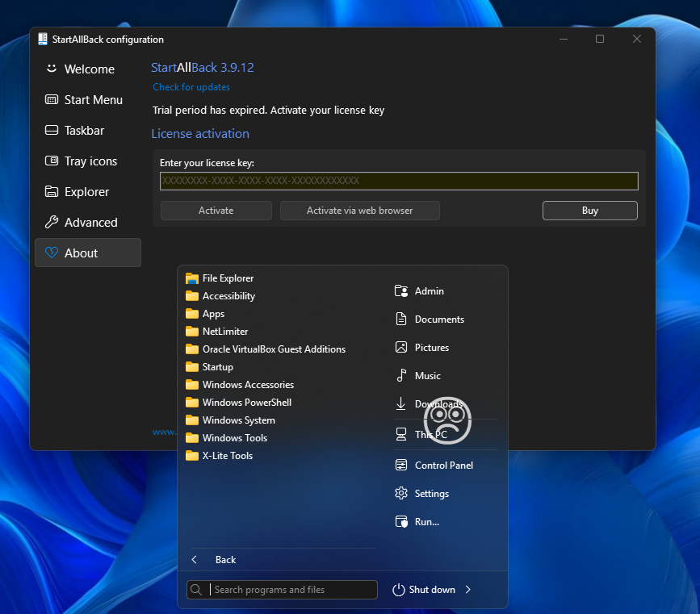Click the StartAllBack 3.9.12 title link
The image size is (700, 614).
coord(202,68)
